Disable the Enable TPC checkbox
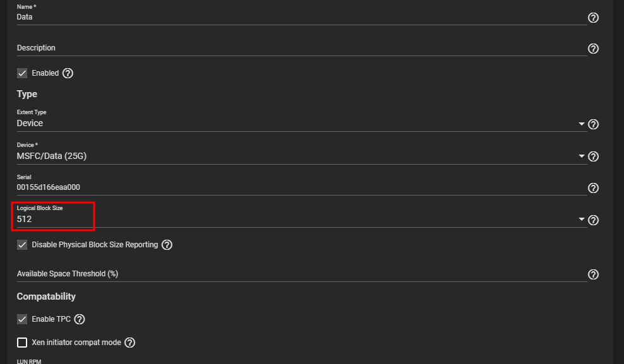The width and height of the screenshot is (624, 364). click(22, 319)
